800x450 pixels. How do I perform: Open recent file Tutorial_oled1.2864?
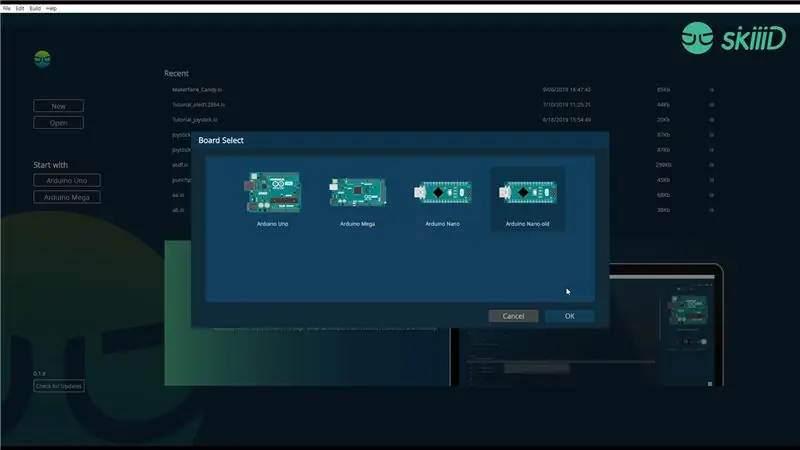click(x=198, y=105)
